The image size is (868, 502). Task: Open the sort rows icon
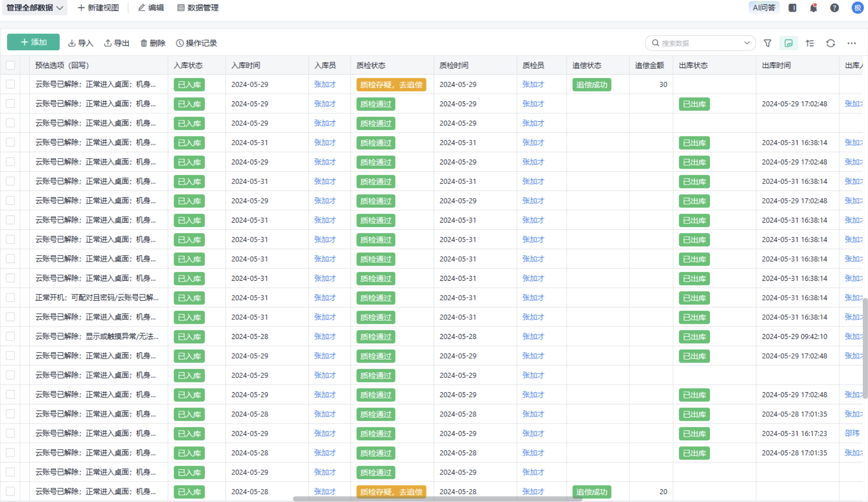810,43
